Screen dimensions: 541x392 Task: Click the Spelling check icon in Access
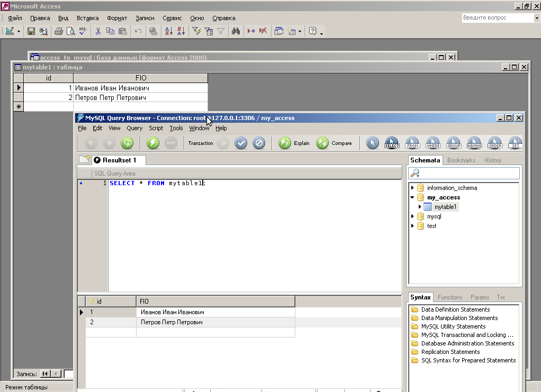[x=83, y=31]
